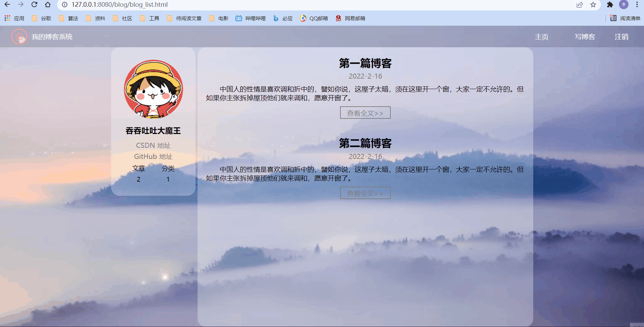Open the 应用 apps launcher on the bookmarks bar

point(14,18)
